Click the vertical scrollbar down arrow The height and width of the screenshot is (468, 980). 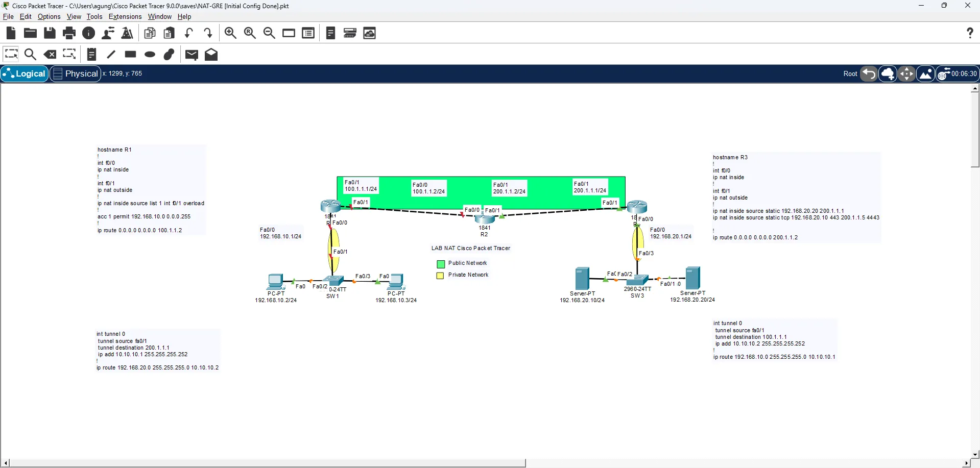(975, 454)
